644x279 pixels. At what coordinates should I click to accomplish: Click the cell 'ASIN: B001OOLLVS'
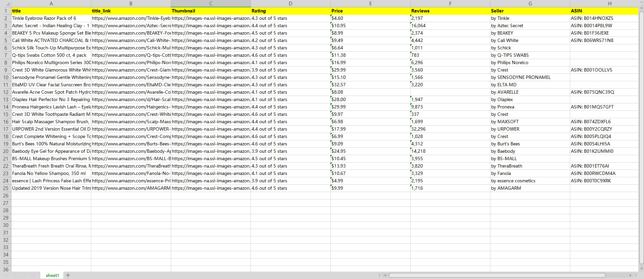tap(604, 70)
